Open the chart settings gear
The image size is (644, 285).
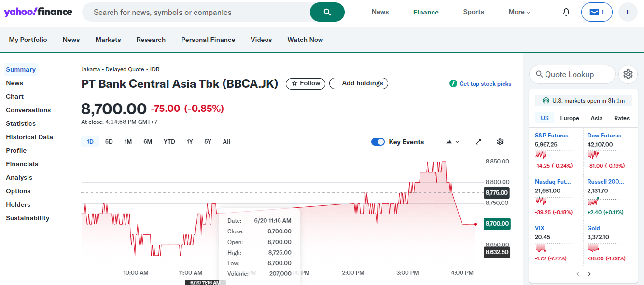click(x=500, y=141)
